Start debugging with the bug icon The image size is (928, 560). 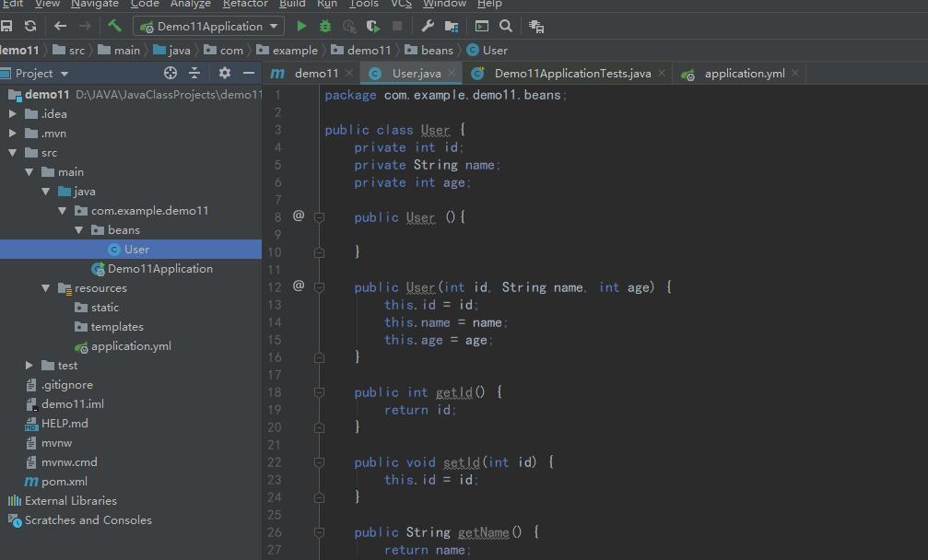324,27
